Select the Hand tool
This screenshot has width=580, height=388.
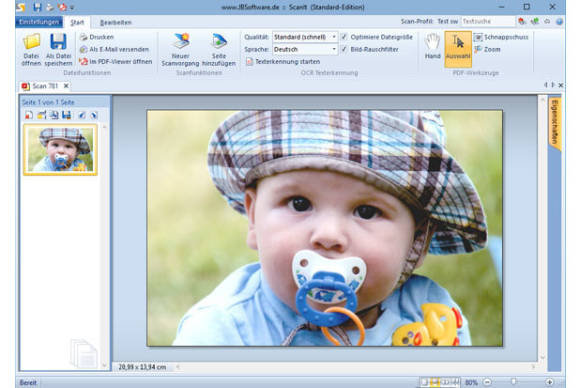coord(432,46)
